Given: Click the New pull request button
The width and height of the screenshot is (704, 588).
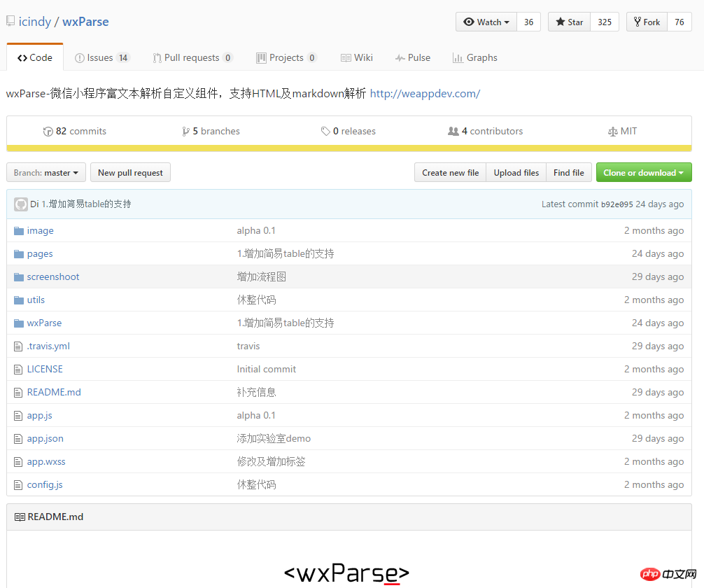Looking at the screenshot, I should pyautogui.click(x=130, y=173).
